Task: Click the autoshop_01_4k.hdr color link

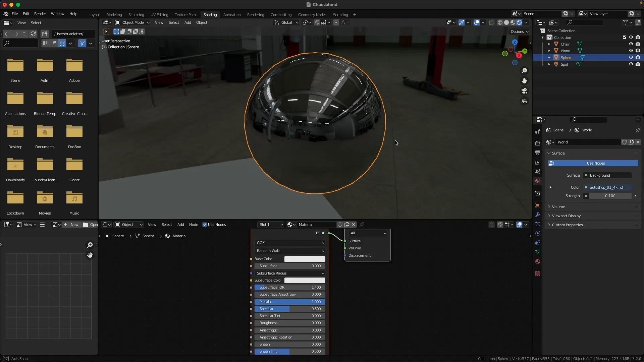Action: pyautogui.click(x=607, y=187)
